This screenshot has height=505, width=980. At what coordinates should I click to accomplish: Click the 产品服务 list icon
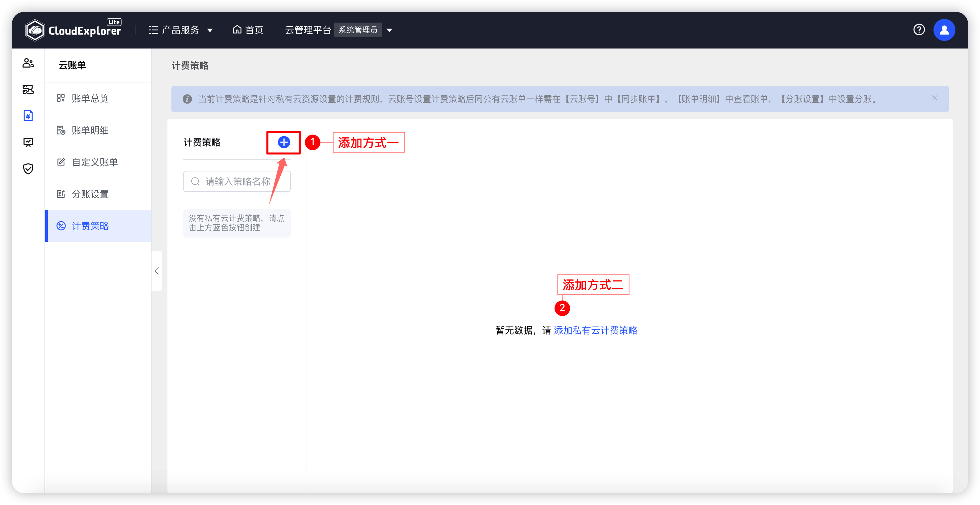(x=153, y=30)
